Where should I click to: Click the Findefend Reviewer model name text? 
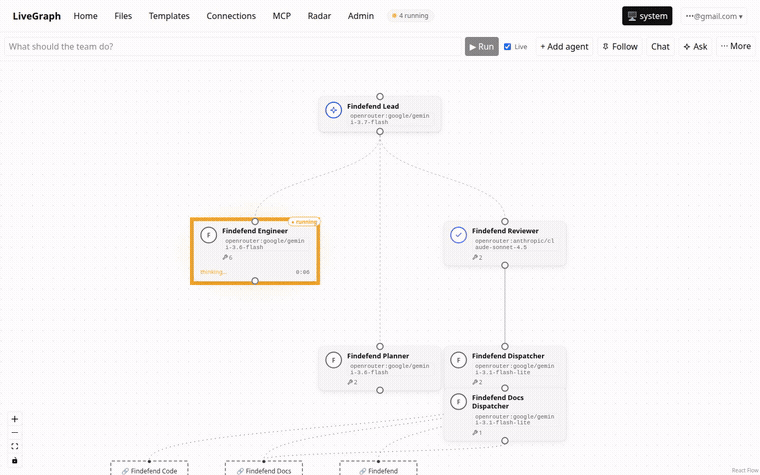[x=514, y=244]
